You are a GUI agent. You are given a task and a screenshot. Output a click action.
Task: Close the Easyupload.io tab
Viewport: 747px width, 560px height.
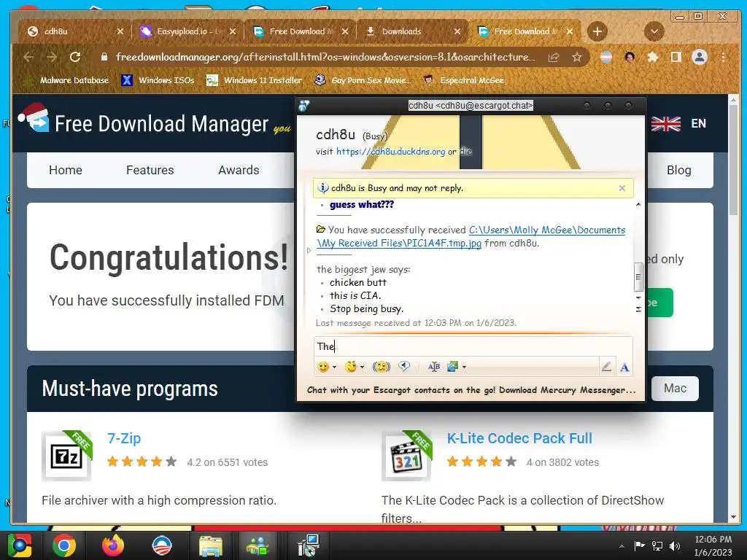coord(233,31)
